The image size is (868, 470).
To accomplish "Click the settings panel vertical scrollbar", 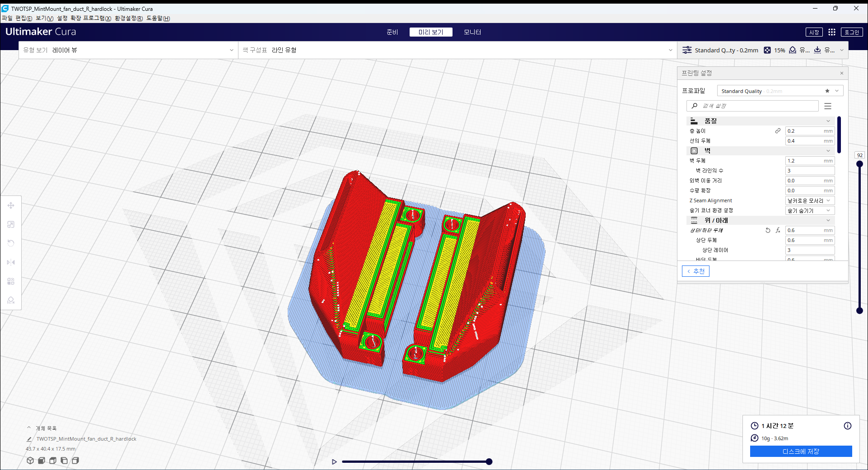I will [x=839, y=135].
